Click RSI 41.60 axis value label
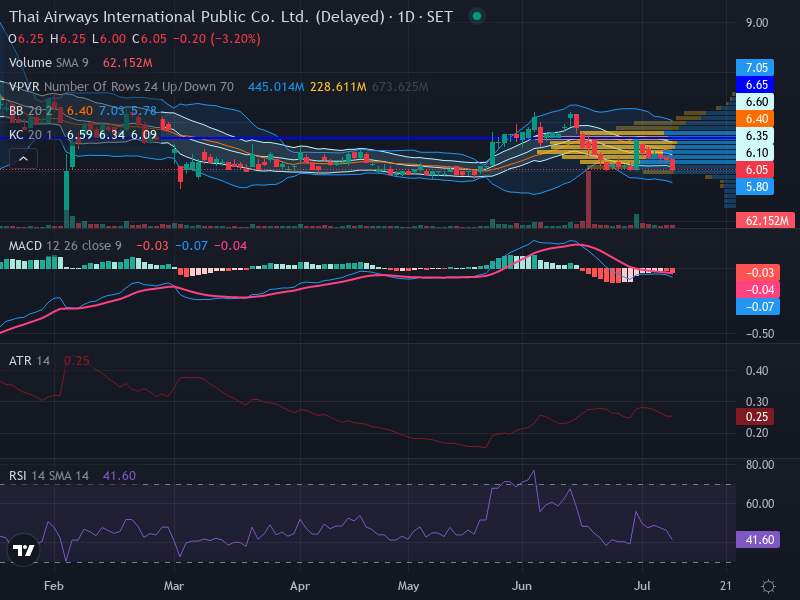Screen dimensions: 800x600 pos(758,540)
